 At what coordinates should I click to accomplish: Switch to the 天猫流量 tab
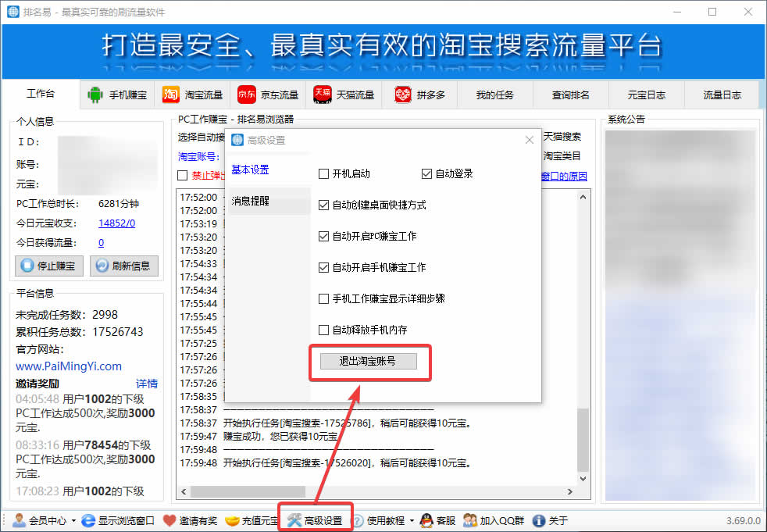click(344, 95)
